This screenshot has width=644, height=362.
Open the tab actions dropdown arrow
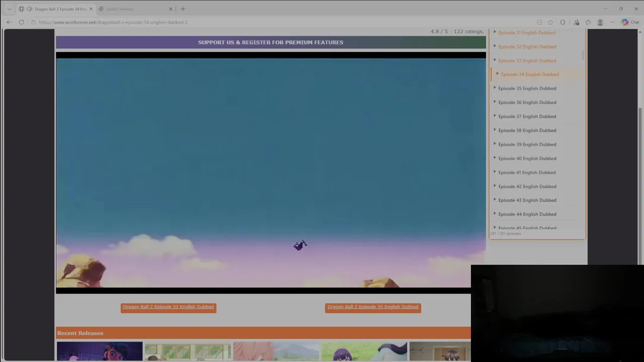(9, 9)
